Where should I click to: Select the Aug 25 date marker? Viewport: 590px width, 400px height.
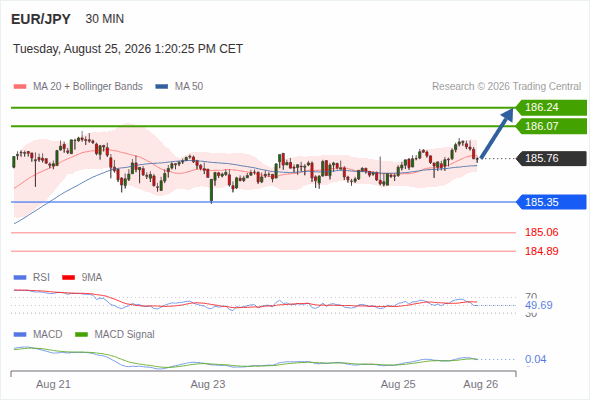(x=398, y=385)
